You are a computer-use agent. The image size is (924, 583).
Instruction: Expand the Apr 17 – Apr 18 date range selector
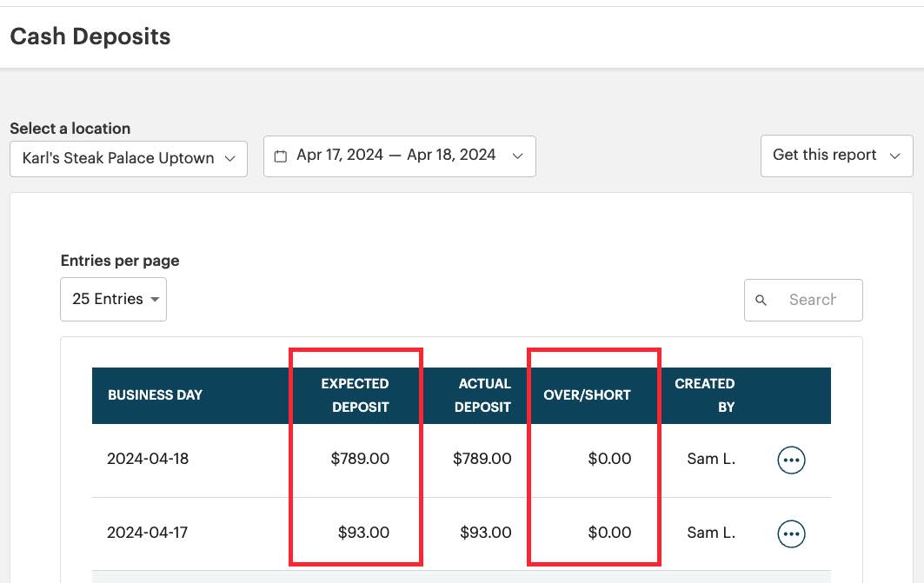coord(400,156)
